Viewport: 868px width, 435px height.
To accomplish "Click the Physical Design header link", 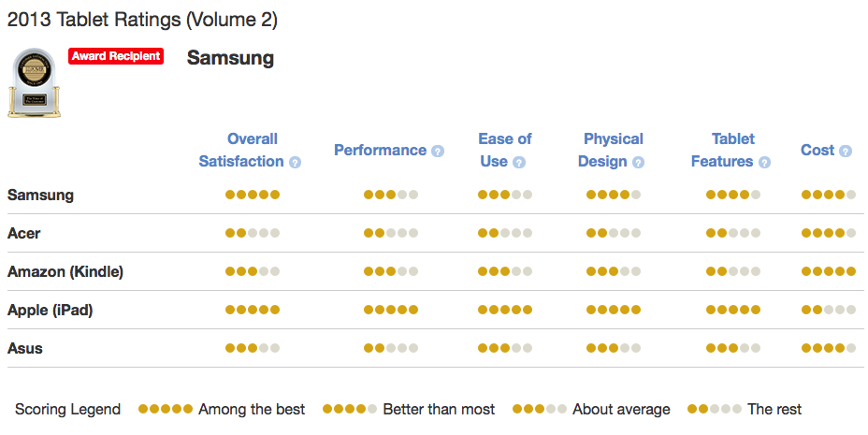I will tap(613, 150).
